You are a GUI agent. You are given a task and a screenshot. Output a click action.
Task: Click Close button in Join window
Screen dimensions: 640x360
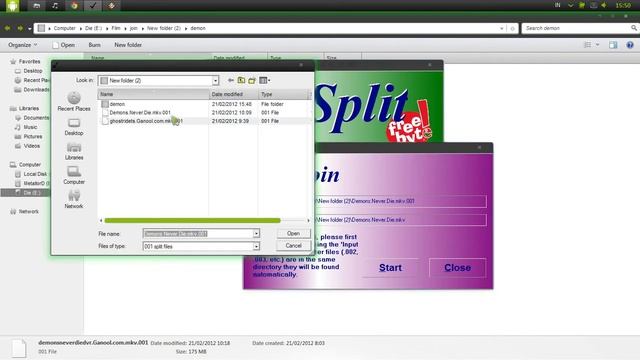pyautogui.click(x=458, y=268)
